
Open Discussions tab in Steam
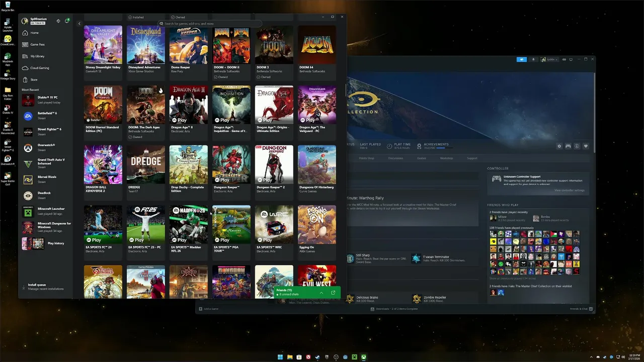point(395,158)
